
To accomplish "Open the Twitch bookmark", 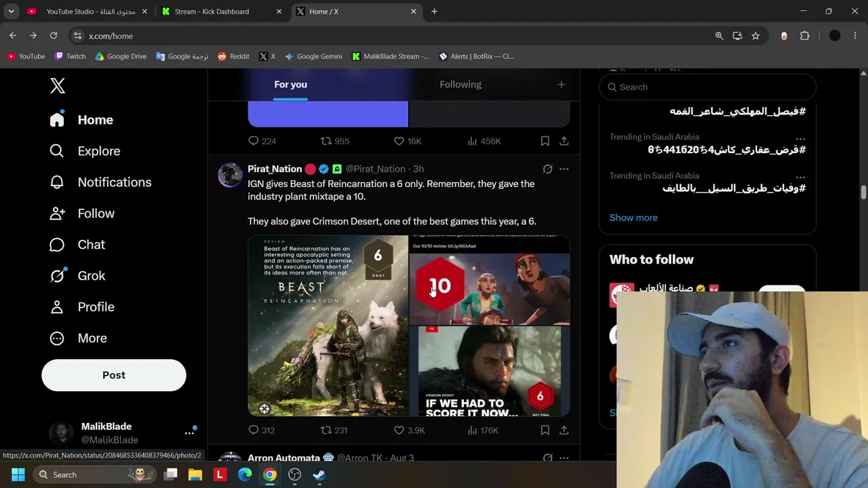I will [70, 56].
